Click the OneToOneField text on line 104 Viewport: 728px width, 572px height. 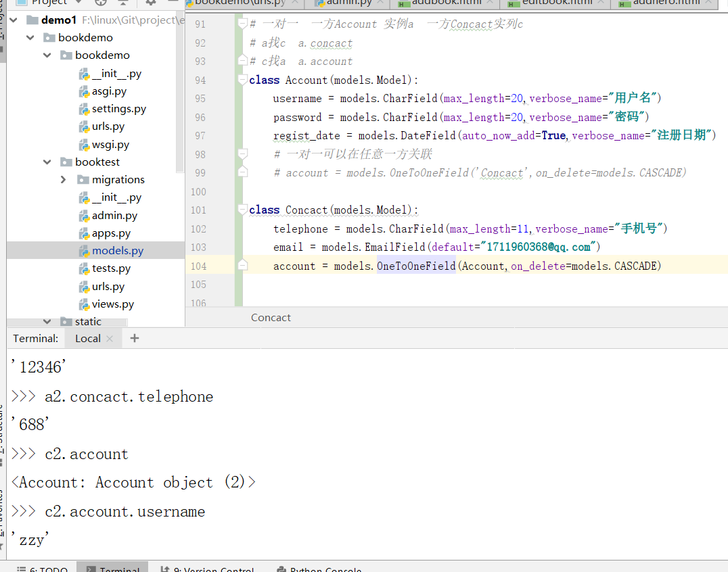pyautogui.click(x=416, y=266)
